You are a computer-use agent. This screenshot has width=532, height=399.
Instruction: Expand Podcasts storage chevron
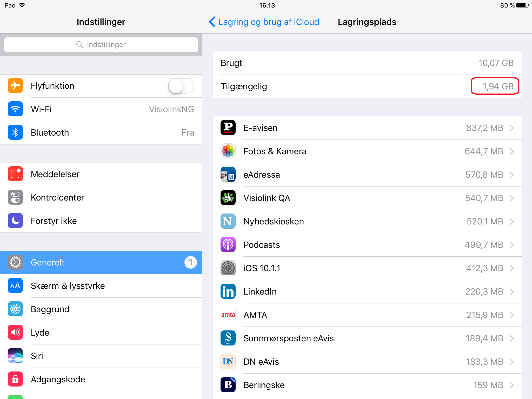(x=512, y=245)
